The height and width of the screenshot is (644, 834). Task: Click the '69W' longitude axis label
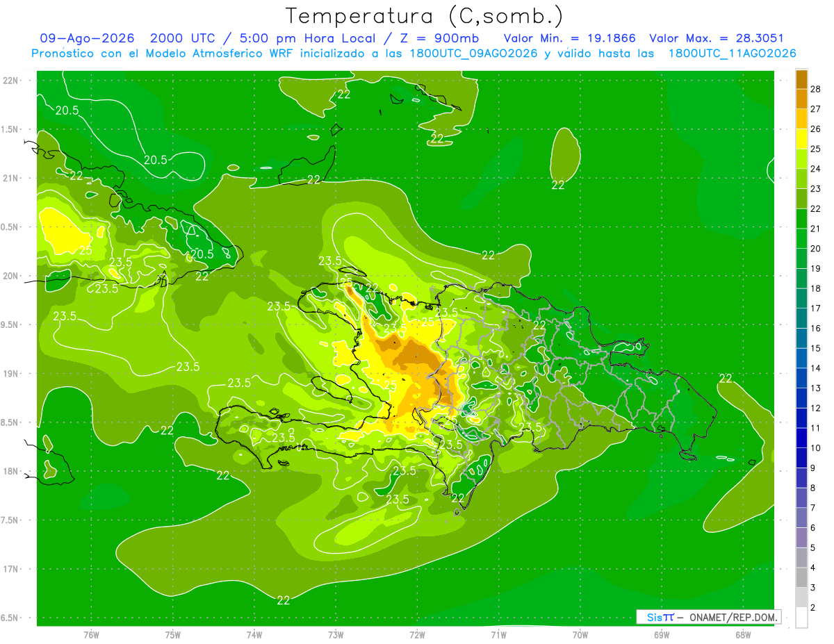(x=662, y=635)
